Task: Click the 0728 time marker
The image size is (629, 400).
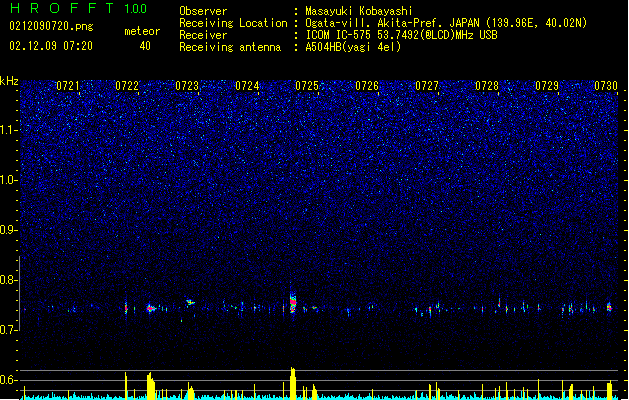Action: click(487, 86)
